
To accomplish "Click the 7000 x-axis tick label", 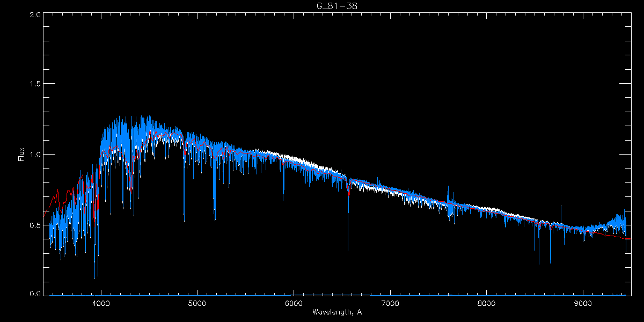I will (x=390, y=303).
